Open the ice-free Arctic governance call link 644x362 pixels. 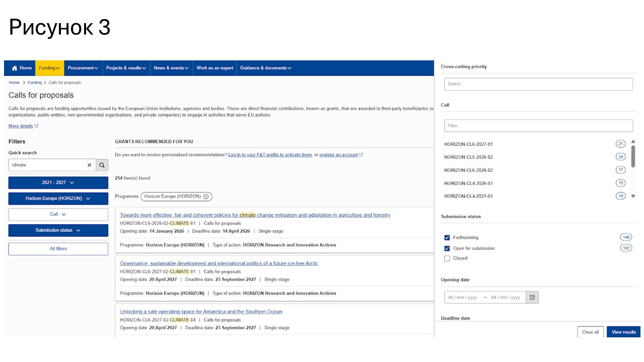pos(219,263)
